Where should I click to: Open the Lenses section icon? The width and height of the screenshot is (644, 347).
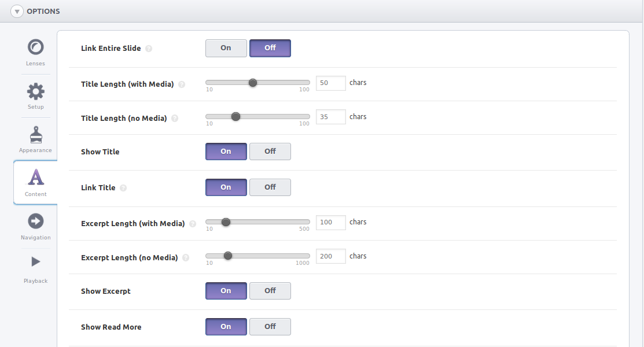(x=36, y=47)
